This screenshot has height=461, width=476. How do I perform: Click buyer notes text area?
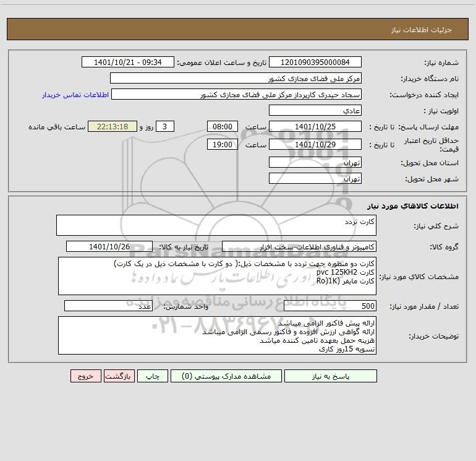click(x=217, y=335)
